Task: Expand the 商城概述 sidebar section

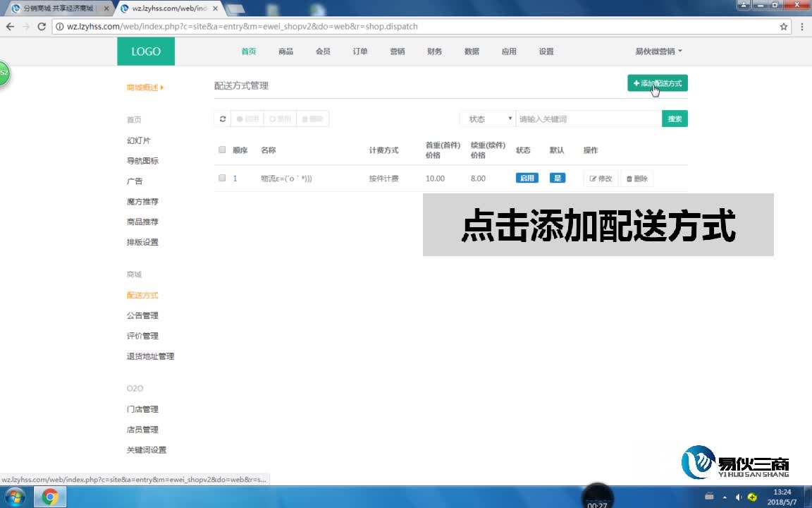Action: 143,87
